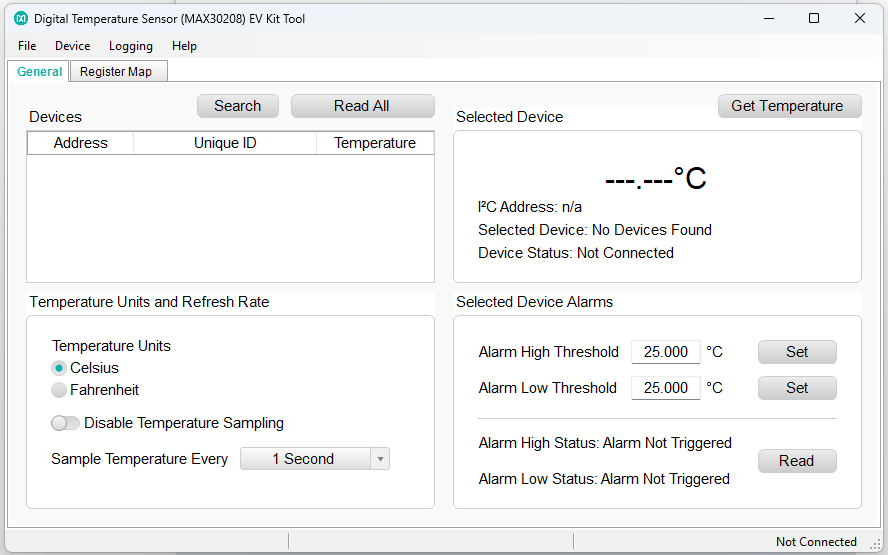Viewport: 888px width, 555px height.
Task: Click the Alarm High Threshold input field
Action: [x=665, y=352]
